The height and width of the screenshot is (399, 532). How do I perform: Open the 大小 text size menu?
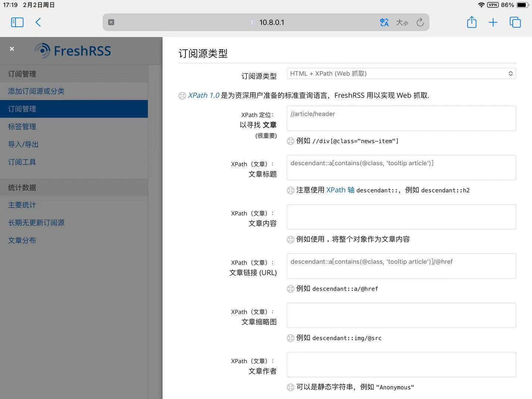402,22
